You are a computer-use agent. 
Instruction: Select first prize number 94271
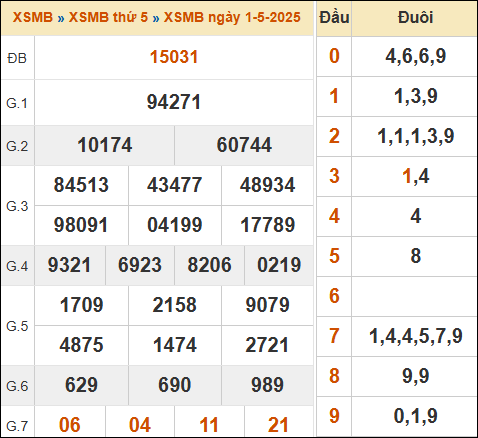tap(174, 102)
